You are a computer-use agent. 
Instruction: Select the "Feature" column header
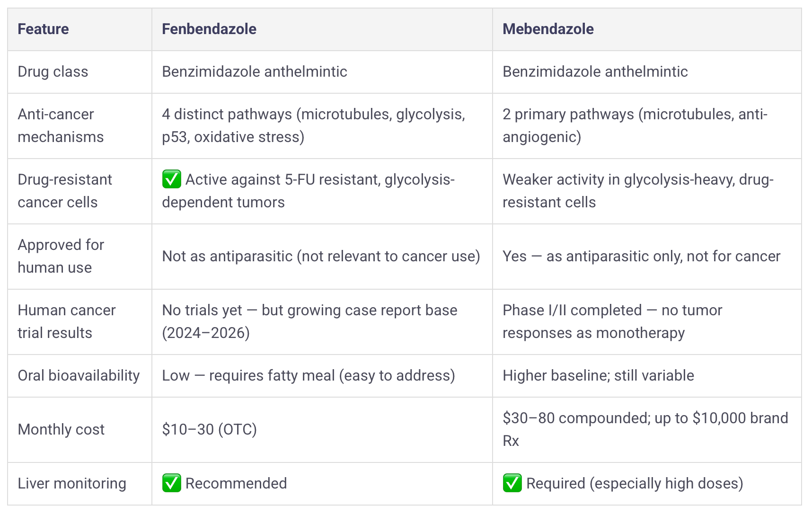point(43,29)
